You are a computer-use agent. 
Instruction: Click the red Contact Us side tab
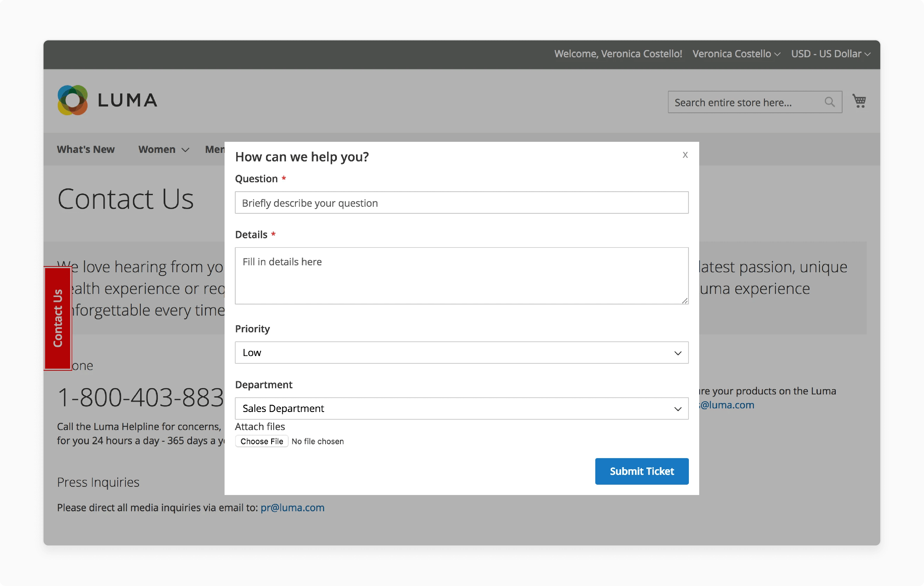(58, 318)
